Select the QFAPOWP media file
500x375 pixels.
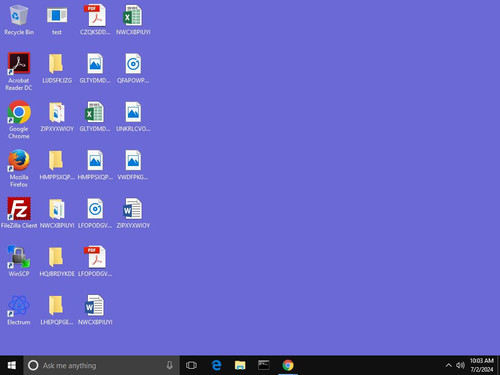[133, 68]
